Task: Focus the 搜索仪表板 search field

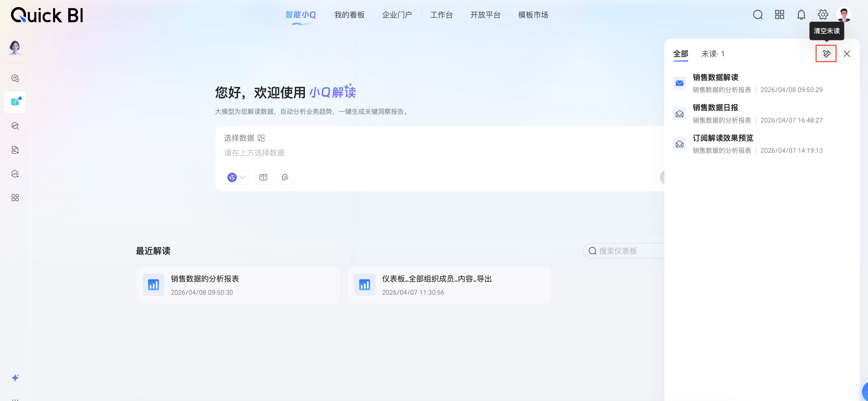Action: 624,251
